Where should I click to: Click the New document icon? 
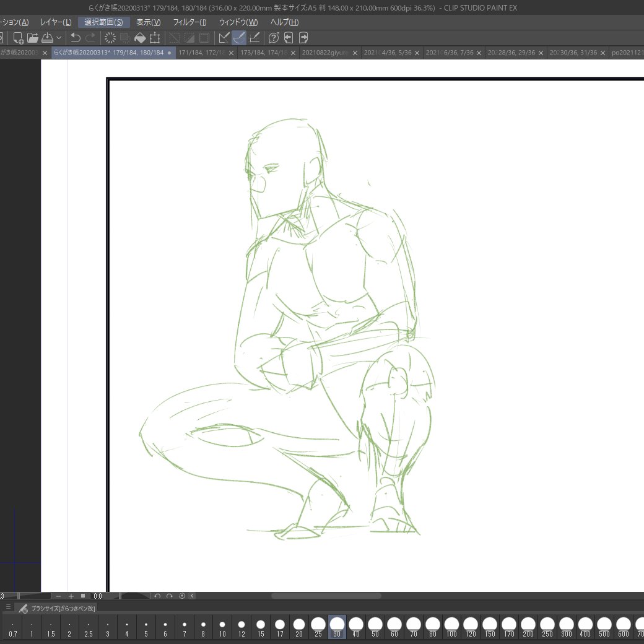click(x=18, y=38)
